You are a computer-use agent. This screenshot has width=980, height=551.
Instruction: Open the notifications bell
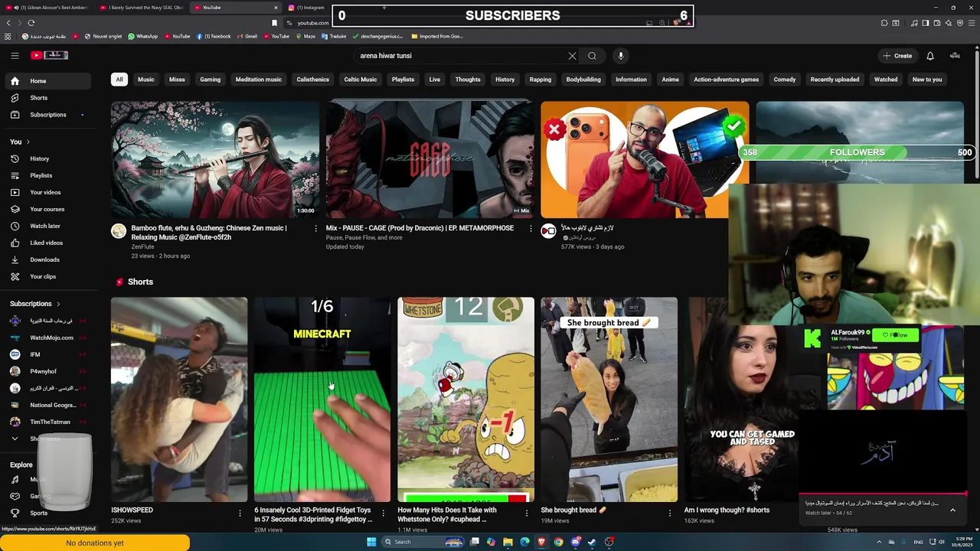tap(930, 56)
